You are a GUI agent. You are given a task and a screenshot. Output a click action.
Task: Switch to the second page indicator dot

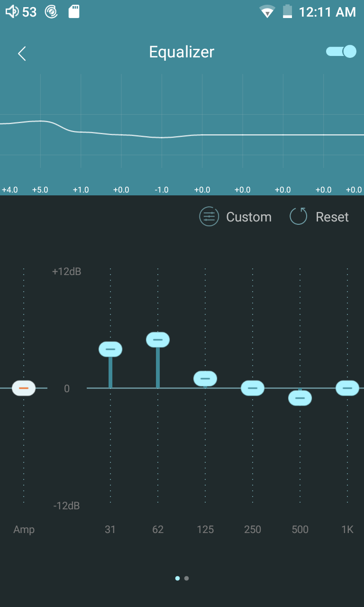(187, 578)
